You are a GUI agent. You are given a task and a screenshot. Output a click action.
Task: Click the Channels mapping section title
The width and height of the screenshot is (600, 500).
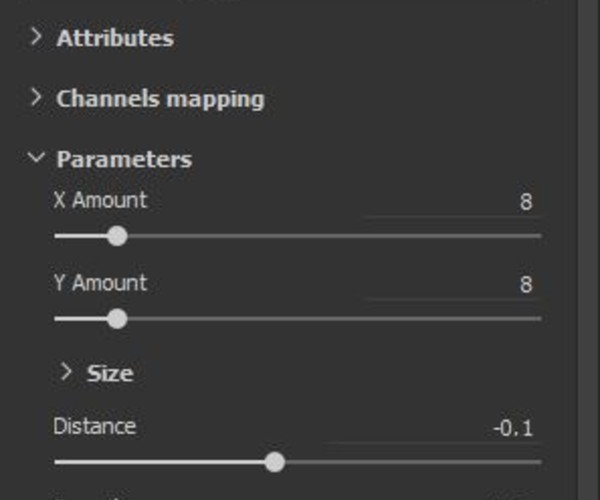coord(160,99)
